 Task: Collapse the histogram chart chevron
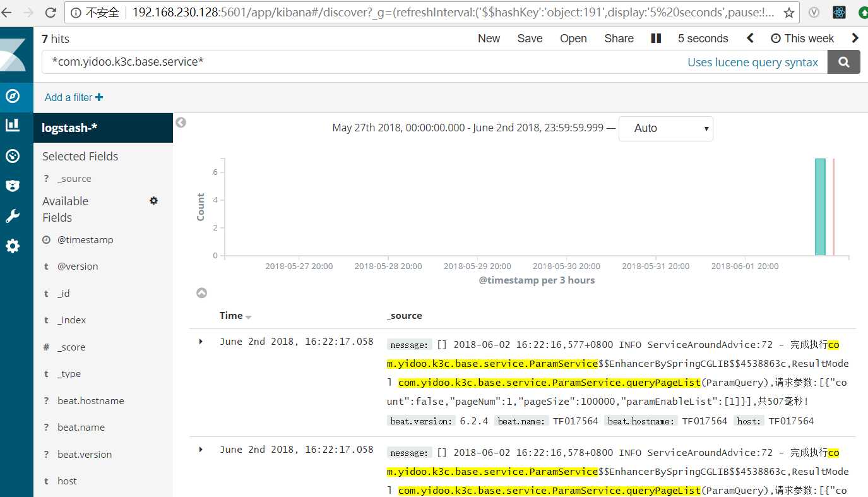pyautogui.click(x=201, y=293)
